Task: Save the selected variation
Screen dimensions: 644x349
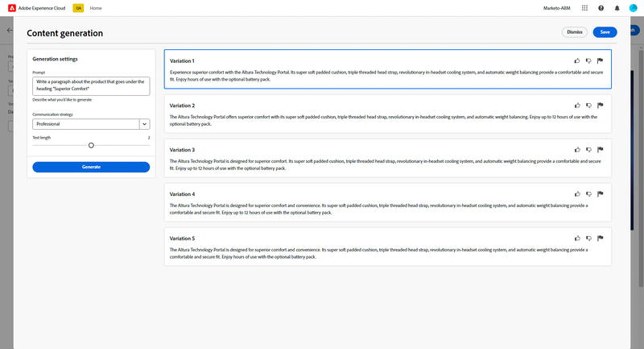Action: 605,32
